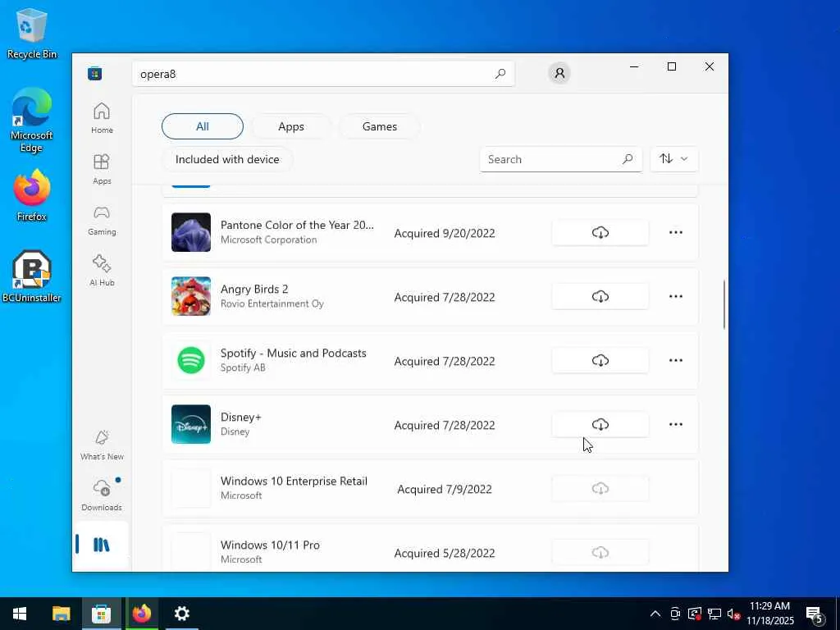The image size is (840, 630).
Task: Open the notification center icon
Action: point(815,614)
